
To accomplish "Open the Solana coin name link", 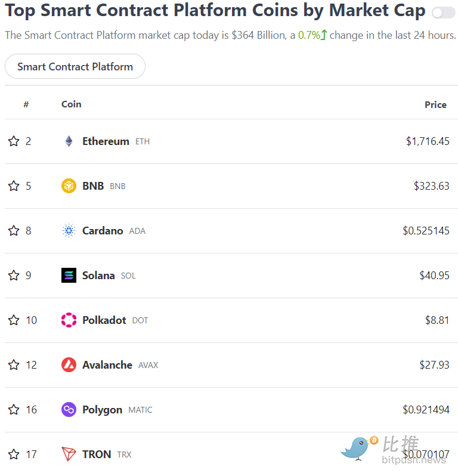I will pyautogui.click(x=98, y=276).
